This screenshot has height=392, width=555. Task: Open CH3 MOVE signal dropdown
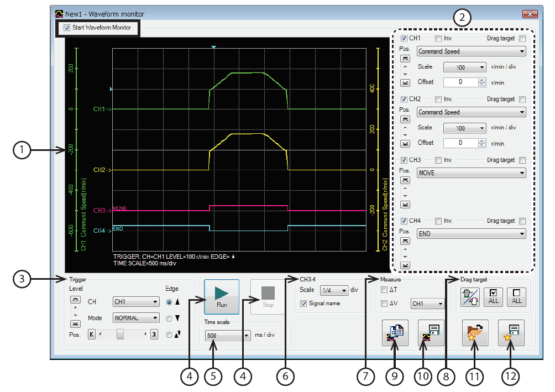pyautogui.click(x=471, y=173)
